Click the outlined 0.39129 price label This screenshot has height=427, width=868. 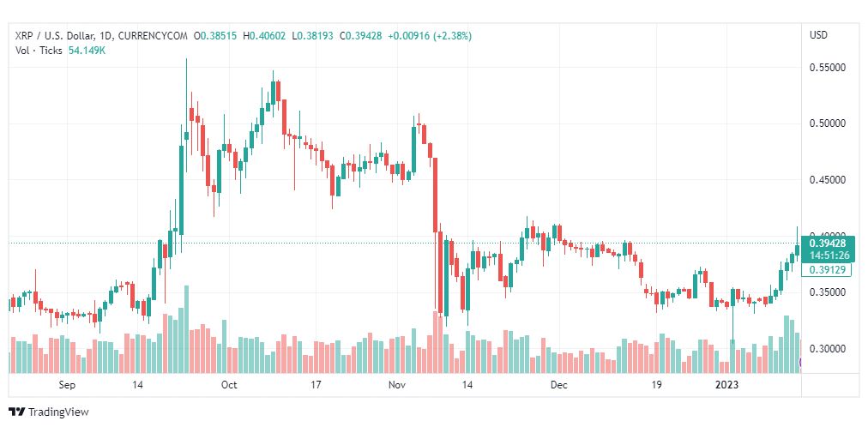pyautogui.click(x=824, y=269)
